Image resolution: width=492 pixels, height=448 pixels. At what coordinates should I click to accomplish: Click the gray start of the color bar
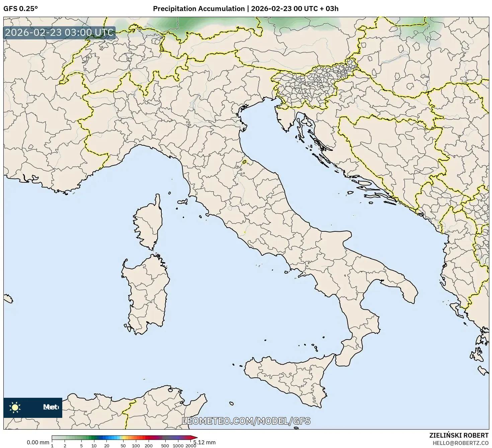point(54,437)
